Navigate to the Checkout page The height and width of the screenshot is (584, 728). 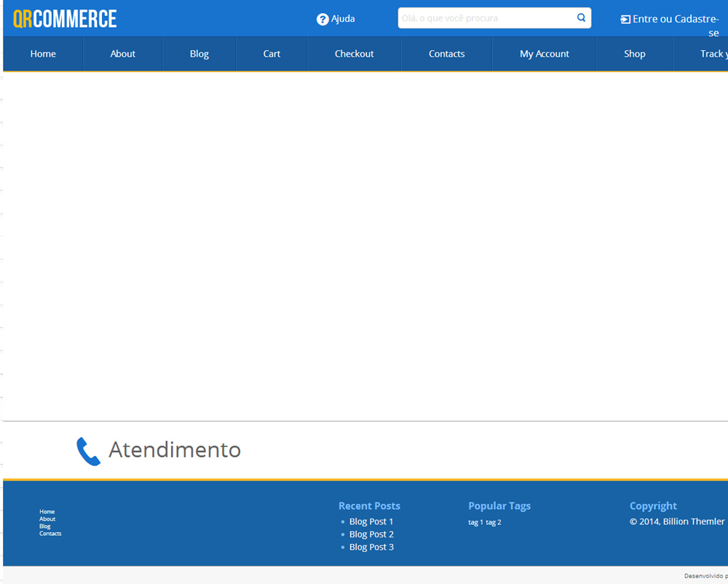click(x=354, y=54)
